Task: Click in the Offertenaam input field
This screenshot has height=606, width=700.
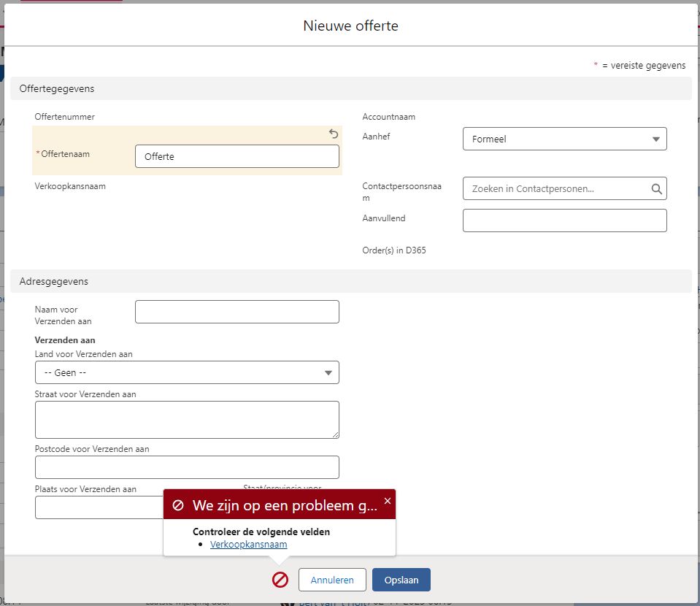Action: pos(237,156)
